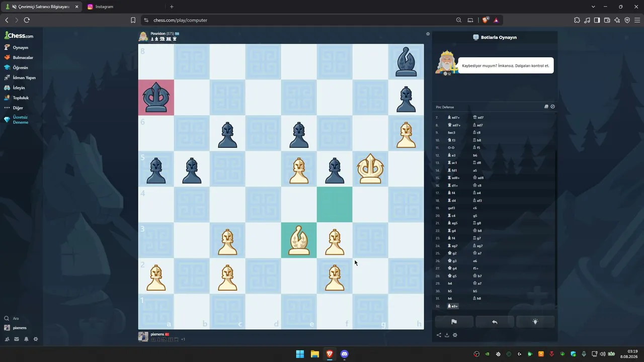Reload the page

(27, 20)
